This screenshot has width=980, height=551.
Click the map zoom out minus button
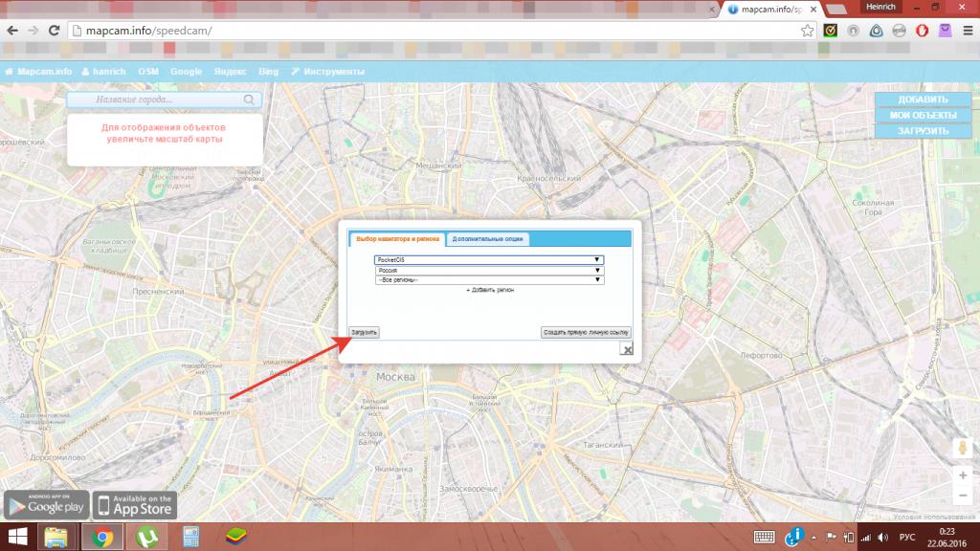click(x=963, y=495)
